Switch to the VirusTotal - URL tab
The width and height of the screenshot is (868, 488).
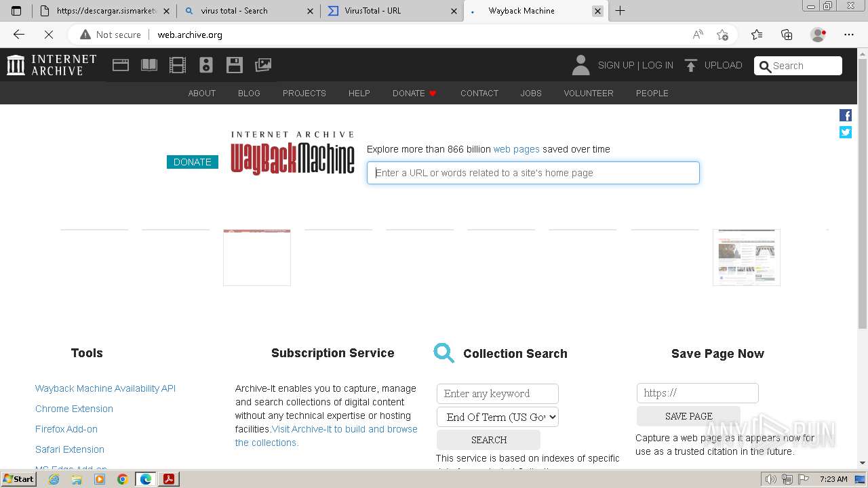[x=392, y=11]
